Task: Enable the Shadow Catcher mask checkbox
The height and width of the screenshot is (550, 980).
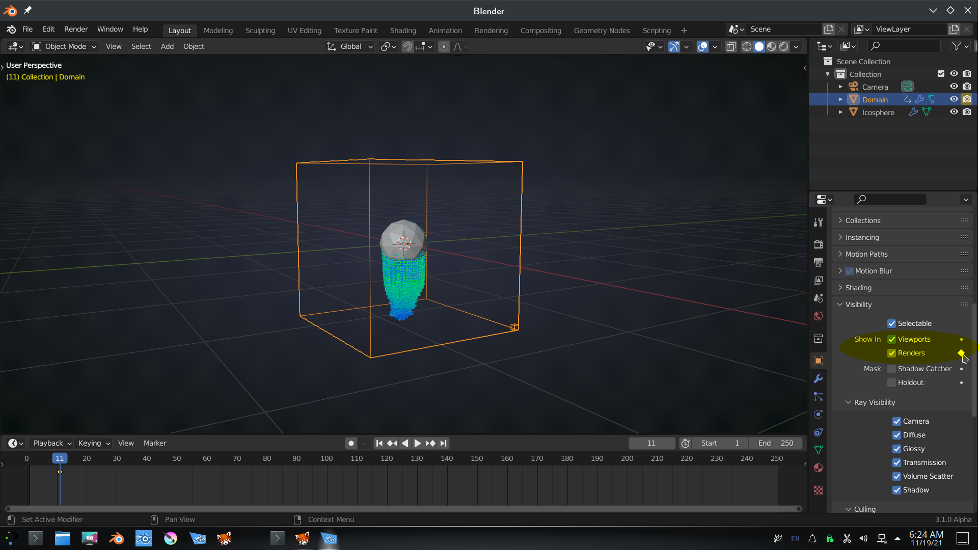Action: 892,369
